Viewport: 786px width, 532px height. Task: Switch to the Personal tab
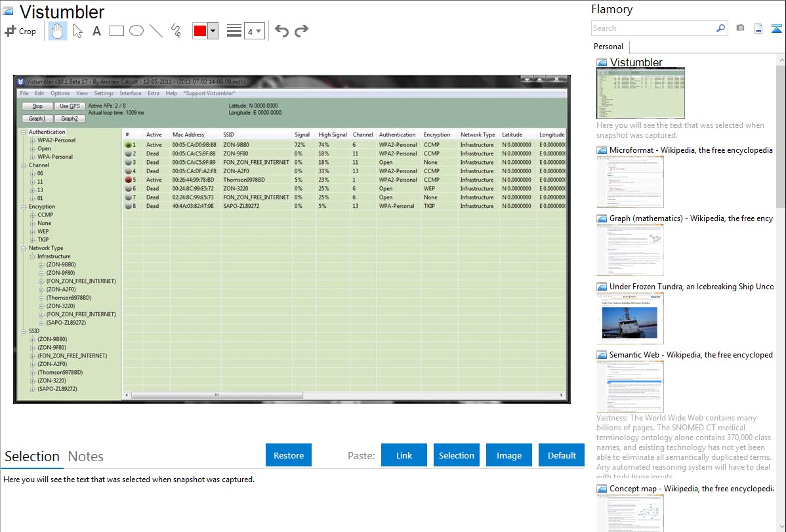pos(609,46)
